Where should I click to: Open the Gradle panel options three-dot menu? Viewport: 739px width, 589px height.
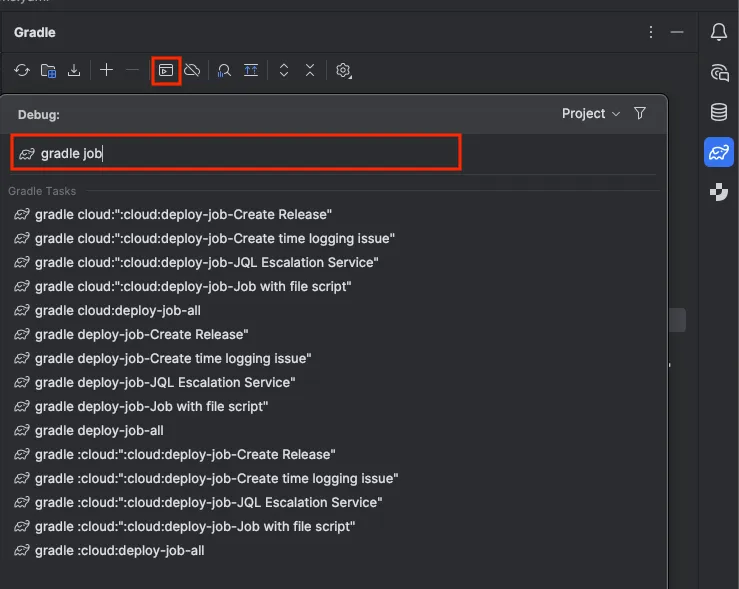click(651, 32)
